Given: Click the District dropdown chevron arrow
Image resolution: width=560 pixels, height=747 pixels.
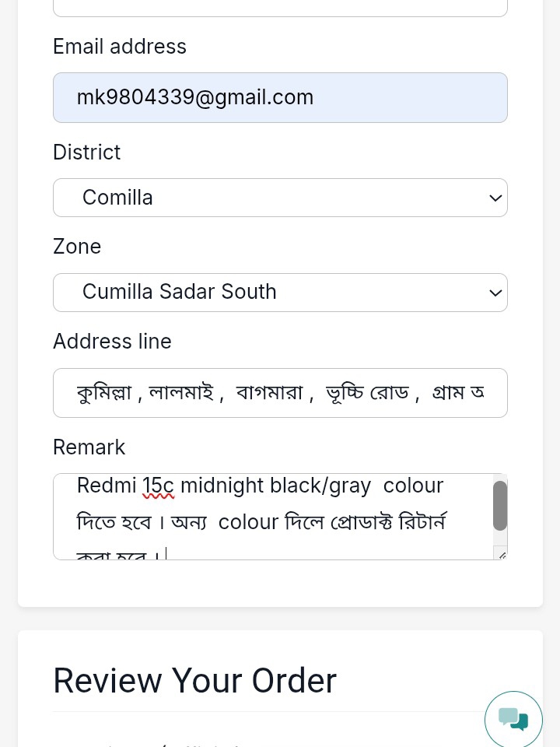Looking at the screenshot, I should pos(495,198).
